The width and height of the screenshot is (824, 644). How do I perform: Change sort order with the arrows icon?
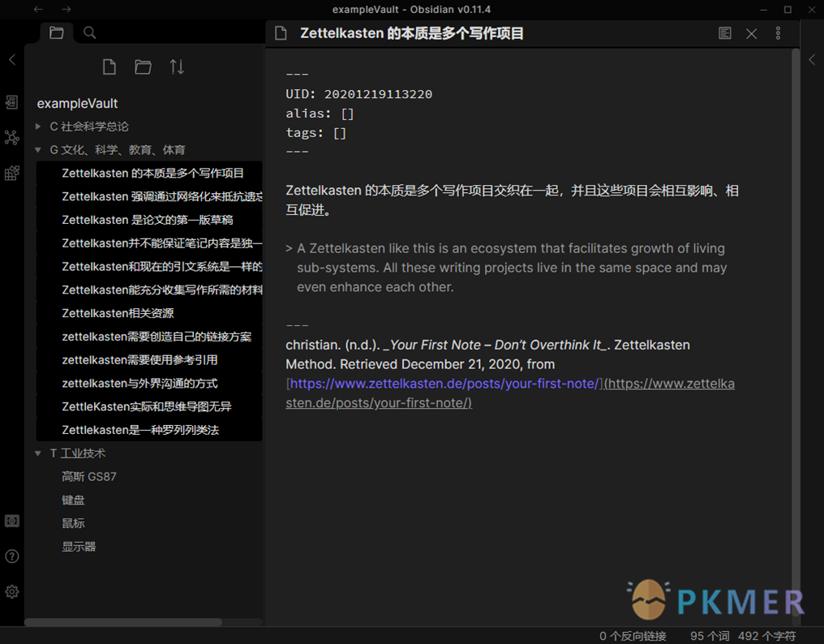pyautogui.click(x=177, y=67)
